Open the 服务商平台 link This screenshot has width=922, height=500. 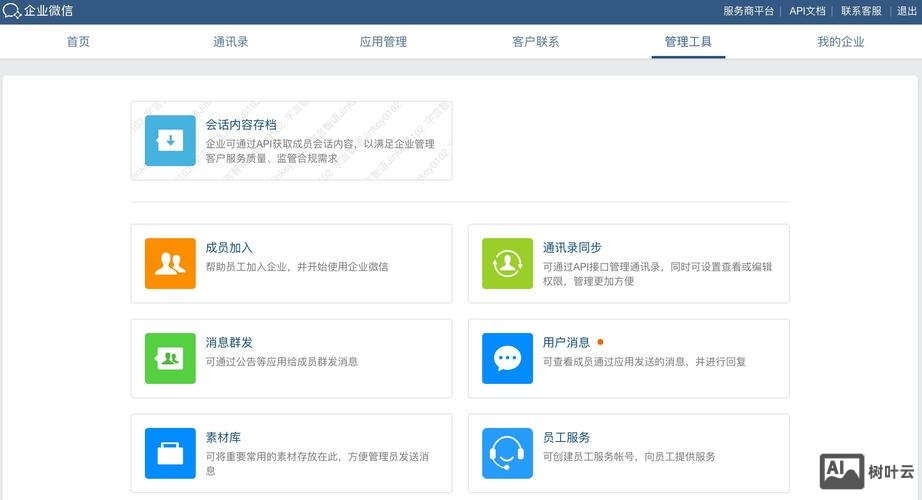point(749,11)
